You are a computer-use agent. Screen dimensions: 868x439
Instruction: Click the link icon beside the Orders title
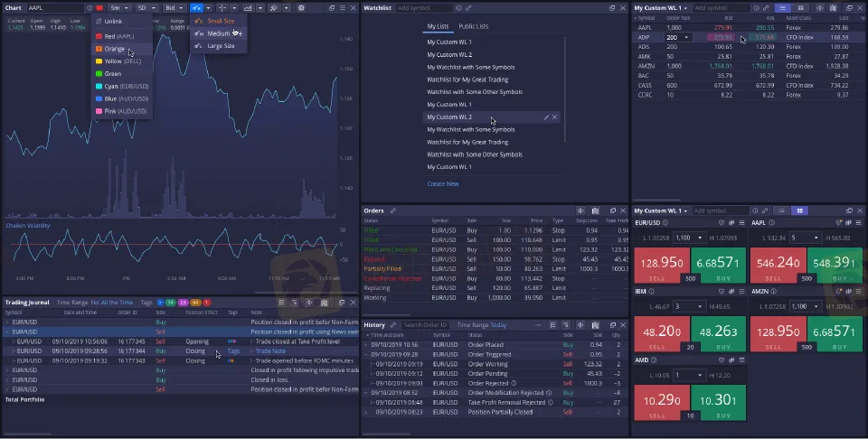click(x=392, y=210)
